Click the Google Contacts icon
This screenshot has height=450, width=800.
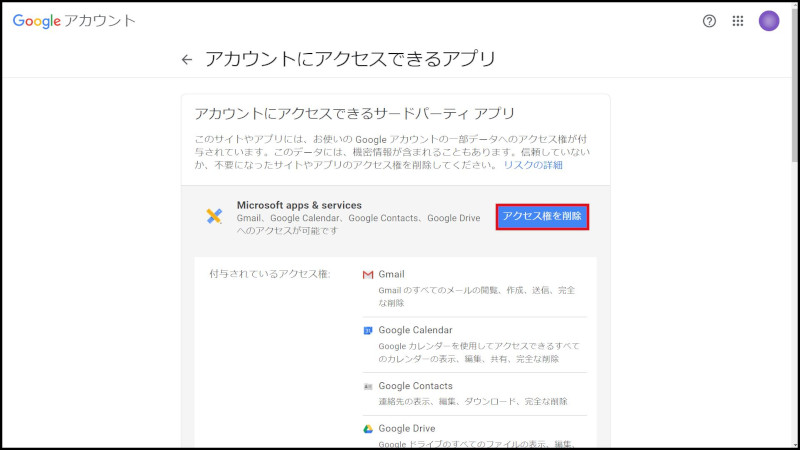click(368, 386)
